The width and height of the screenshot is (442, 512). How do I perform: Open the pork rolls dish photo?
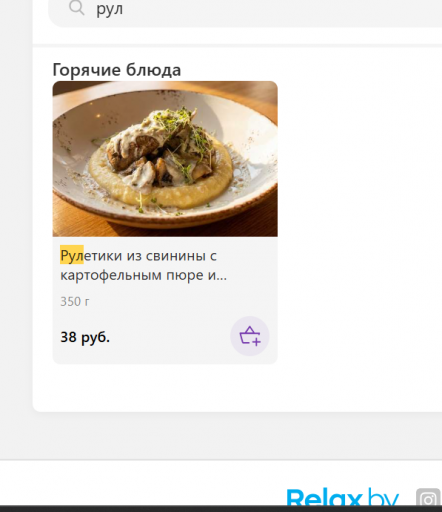pyautogui.click(x=165, y=159)
